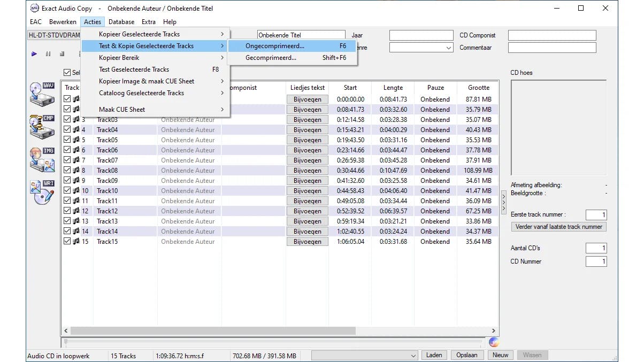This screenshot has height=362, width=644.
Task: Click the music note icon of Track05
Action: pos(76,140)
